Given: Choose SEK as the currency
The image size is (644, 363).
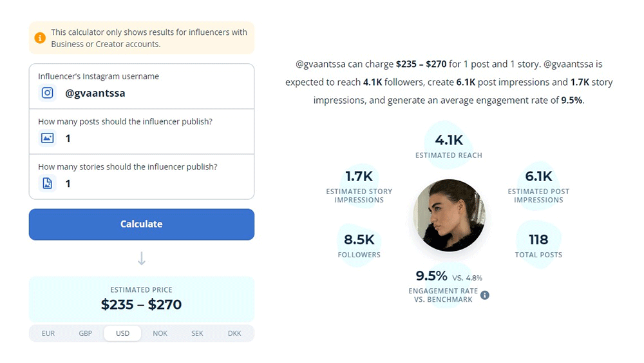Looking at the screenshot, I should (x=197, y=333).
